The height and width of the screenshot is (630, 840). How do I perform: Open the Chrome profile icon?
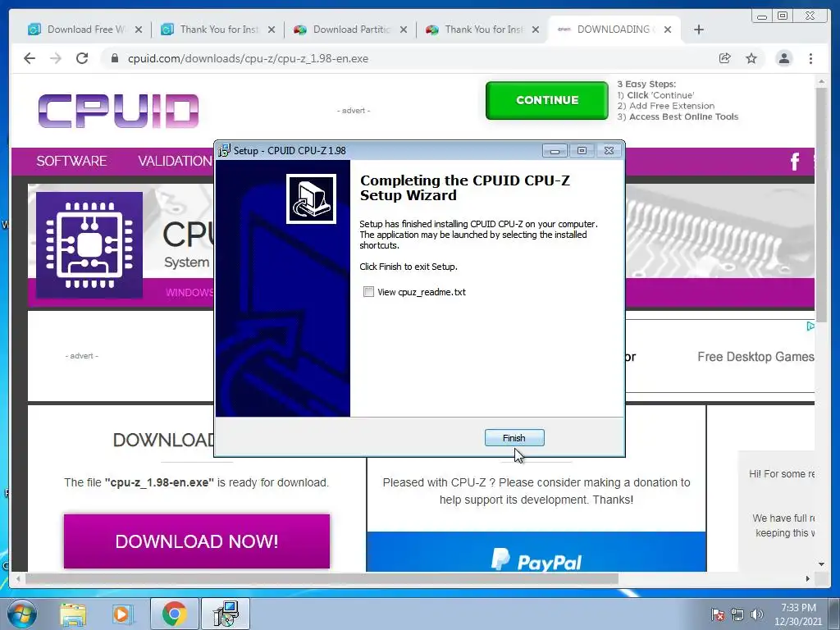click(783, 58)
